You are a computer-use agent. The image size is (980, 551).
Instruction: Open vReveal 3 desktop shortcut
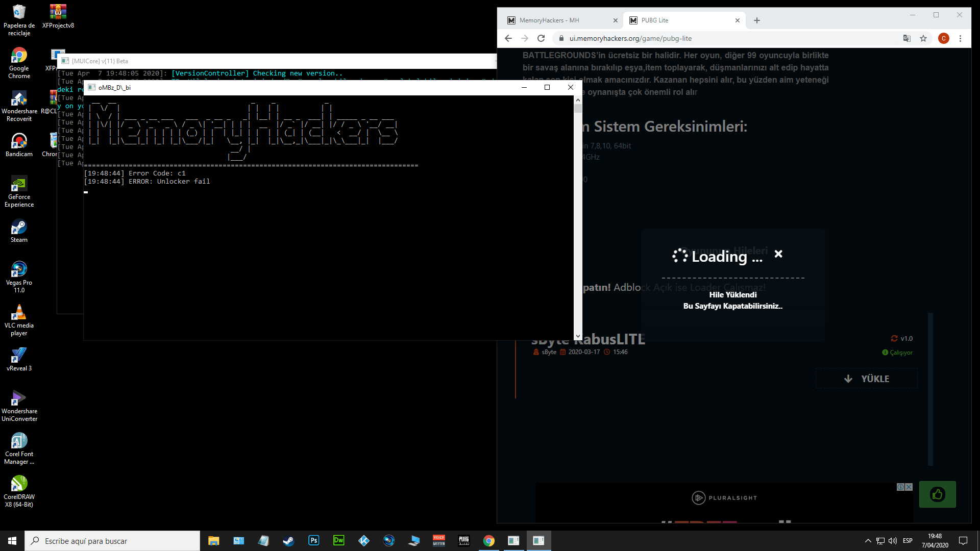click(19, 359)
